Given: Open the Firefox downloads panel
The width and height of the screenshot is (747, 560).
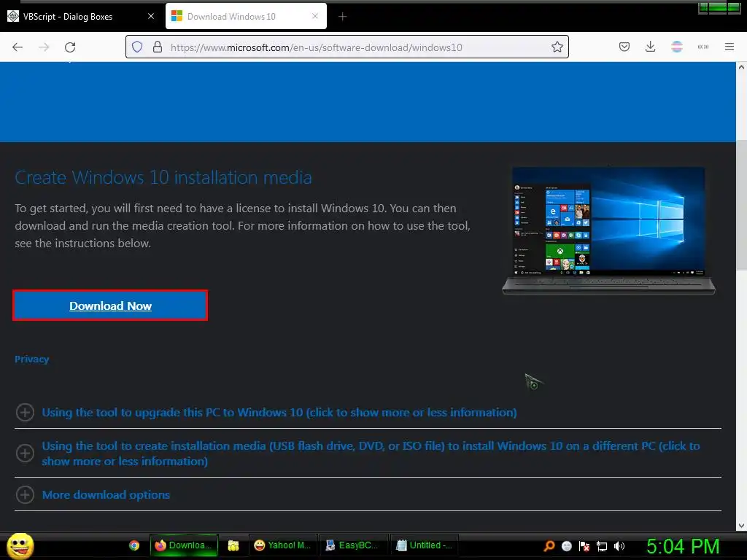Looking at the screenshot, I should [x=650, y=47].
